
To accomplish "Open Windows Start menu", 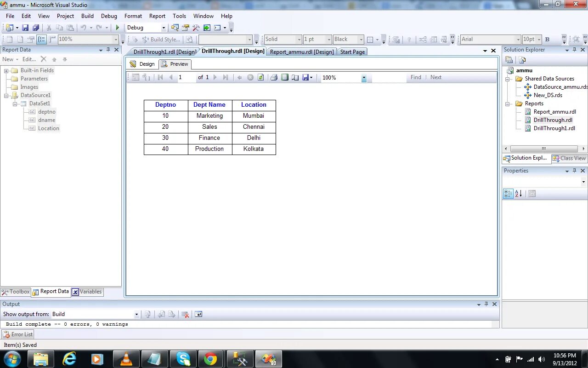I will tap(12, 359).
